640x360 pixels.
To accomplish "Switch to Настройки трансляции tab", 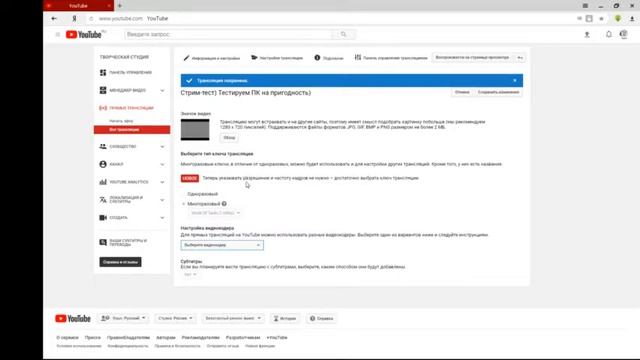I will coord(277,58).
